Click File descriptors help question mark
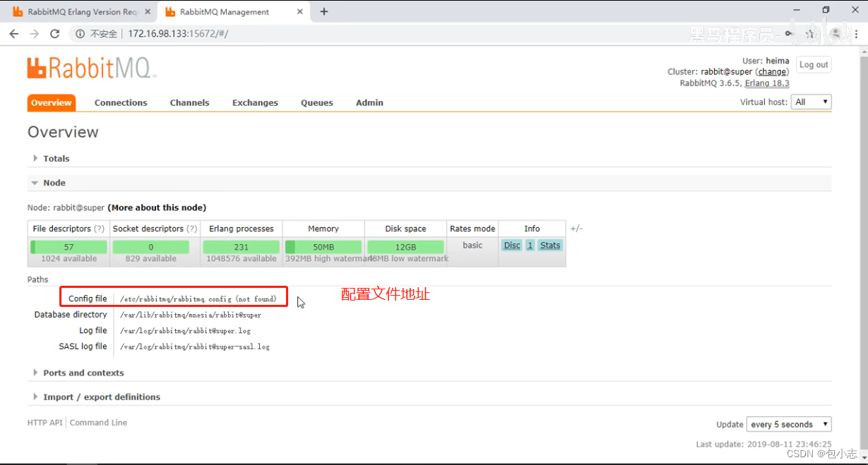868x465 pixels. 99,229
